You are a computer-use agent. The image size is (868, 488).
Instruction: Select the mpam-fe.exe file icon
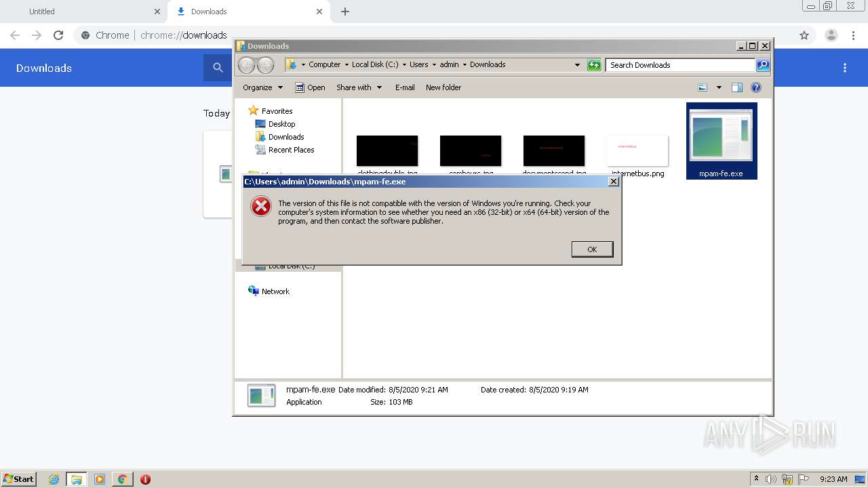pos(722,140)
